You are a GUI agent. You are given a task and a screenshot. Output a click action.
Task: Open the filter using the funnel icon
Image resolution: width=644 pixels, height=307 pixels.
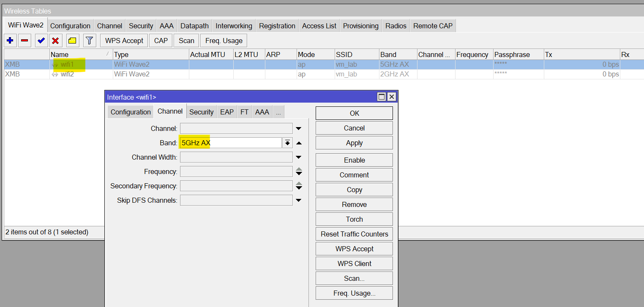point(89,40)
